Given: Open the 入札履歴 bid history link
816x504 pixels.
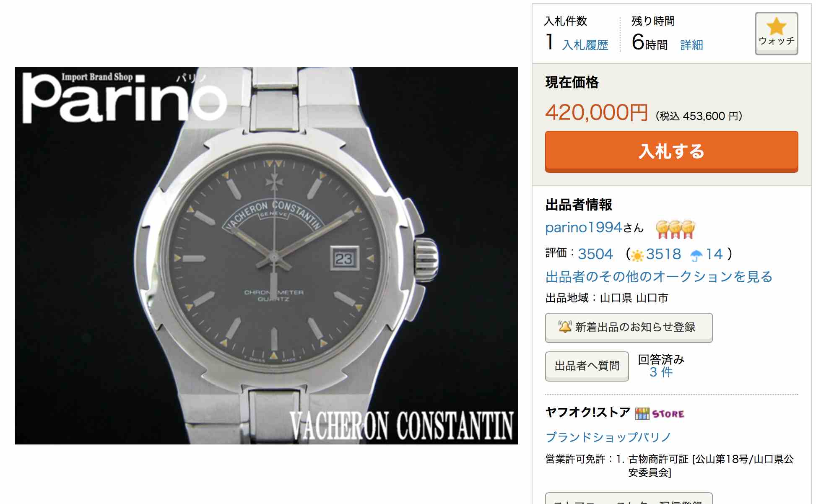Looking at the screenshot, I should (x=585, y=45).
